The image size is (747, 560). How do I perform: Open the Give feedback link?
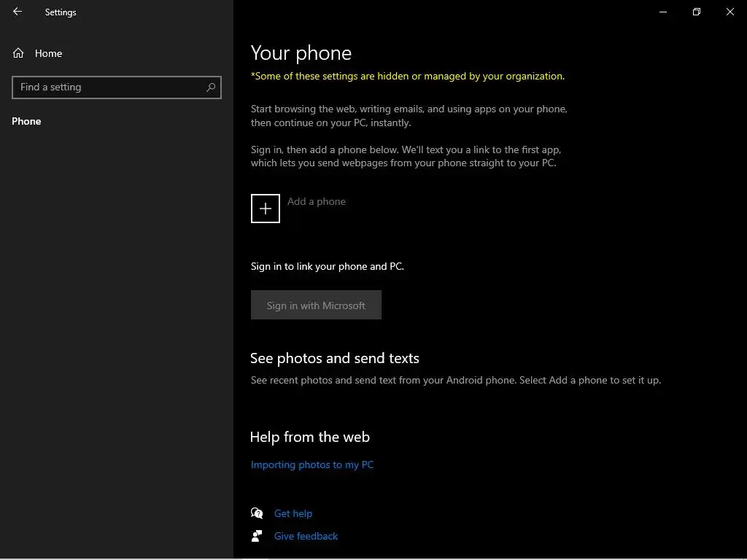[x=306, y=536]
